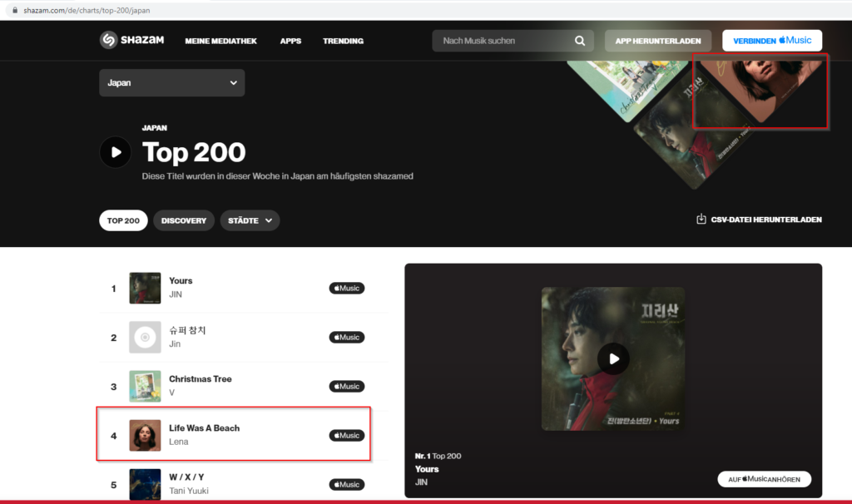Open the TRENDING menu item
Image resolution: width=852 pixels, height=504 pixels.
click(x=343, y=41)
